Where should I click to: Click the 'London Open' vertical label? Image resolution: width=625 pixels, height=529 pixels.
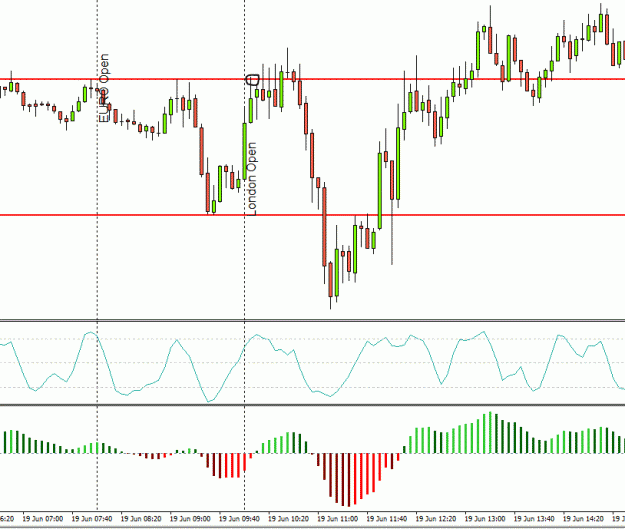pyautogui.click(x=252, y=179)
